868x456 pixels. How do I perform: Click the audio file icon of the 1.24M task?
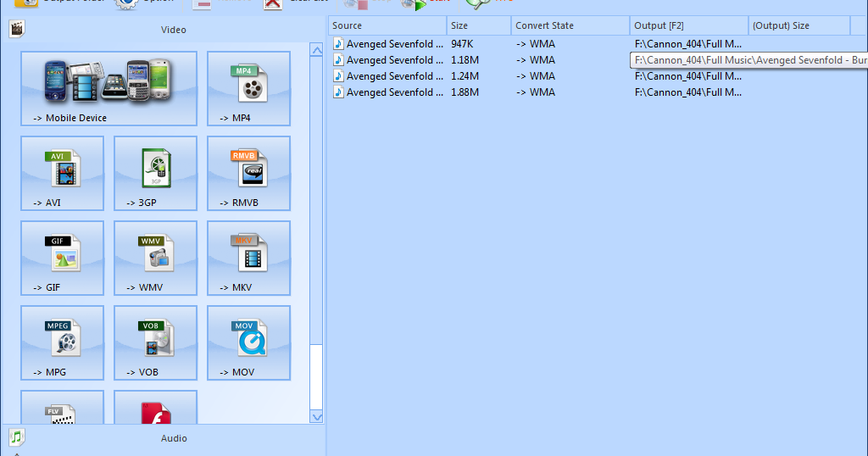338,75
